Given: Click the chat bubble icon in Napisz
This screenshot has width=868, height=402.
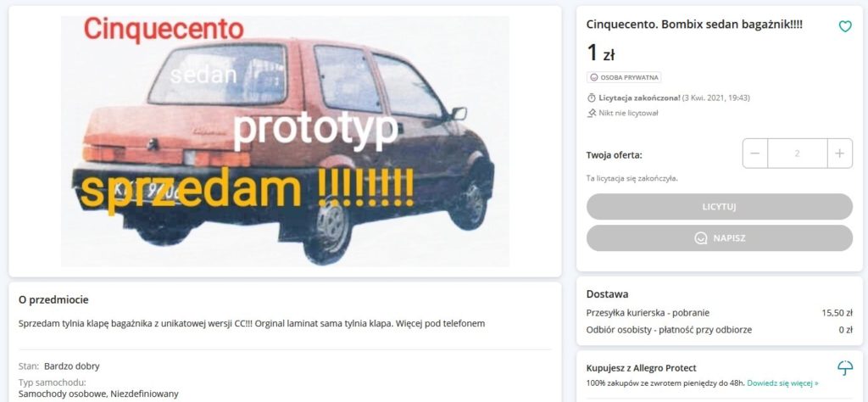Looking at the screenshot, I should tap(701, 238).
